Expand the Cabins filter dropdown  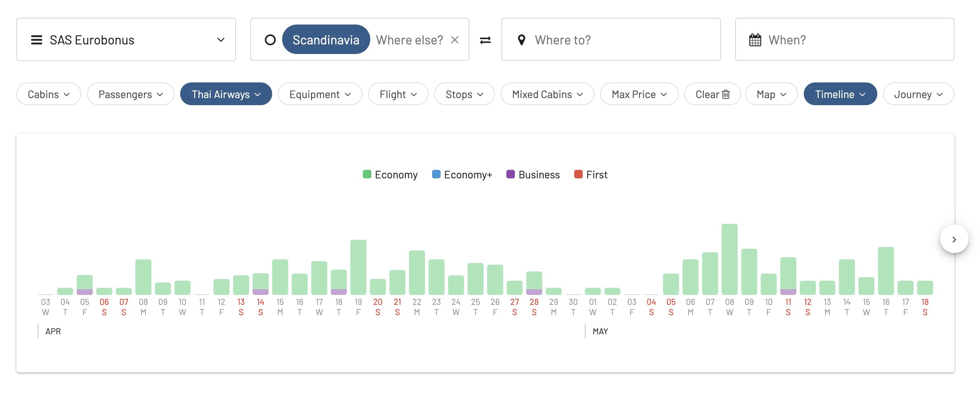pyautogui.click(x=49, y=94)
